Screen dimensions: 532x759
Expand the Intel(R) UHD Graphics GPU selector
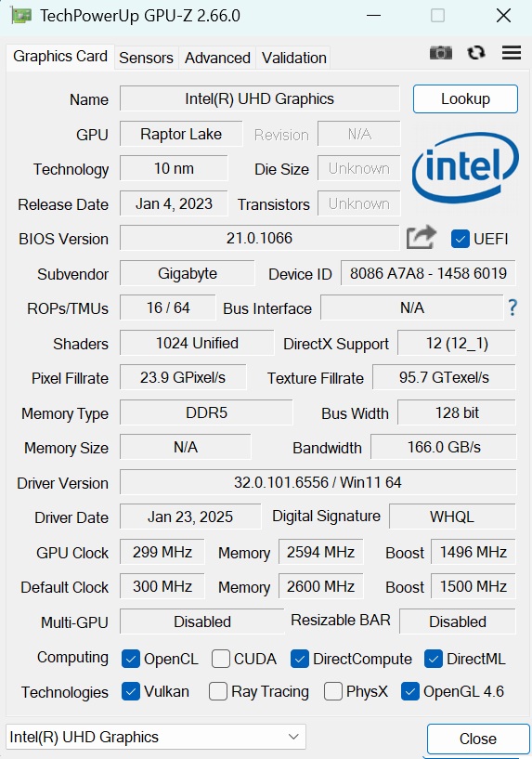pyautogui.click(x=156, y=737)
